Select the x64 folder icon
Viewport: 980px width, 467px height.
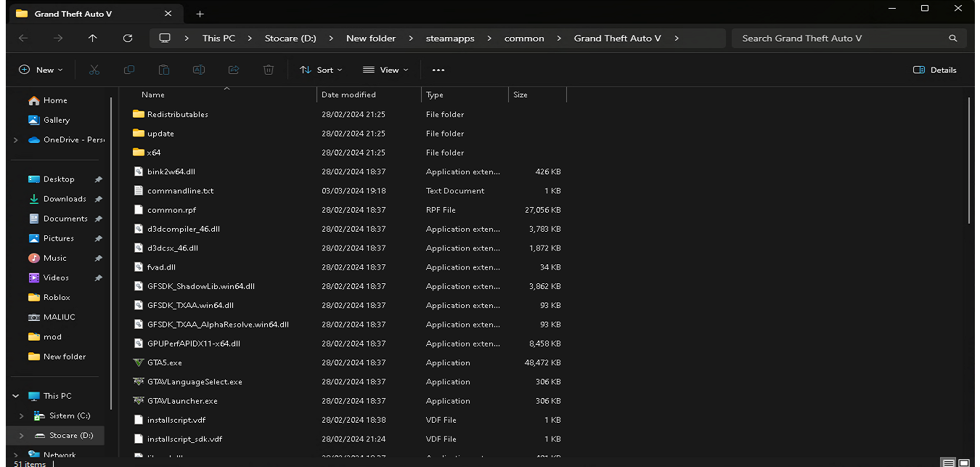pyautogui.click(x=139, y=153)
